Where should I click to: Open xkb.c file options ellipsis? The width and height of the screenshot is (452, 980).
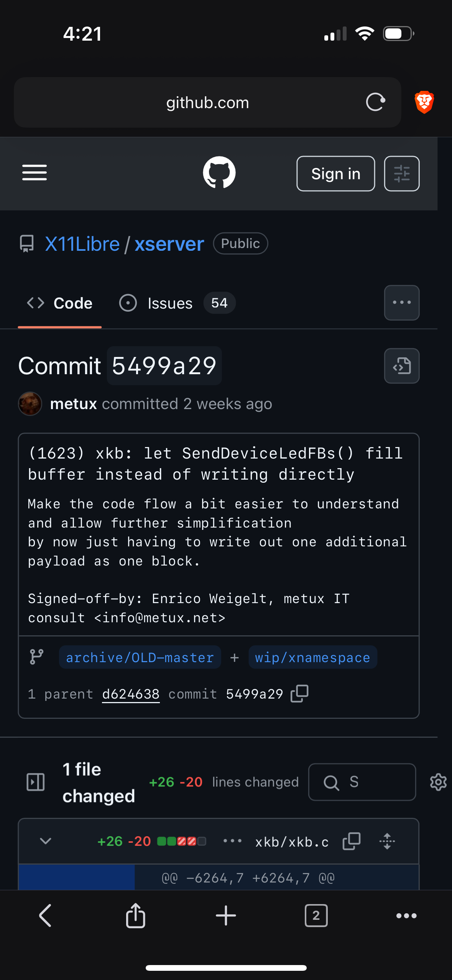click(x=232, y=841)
